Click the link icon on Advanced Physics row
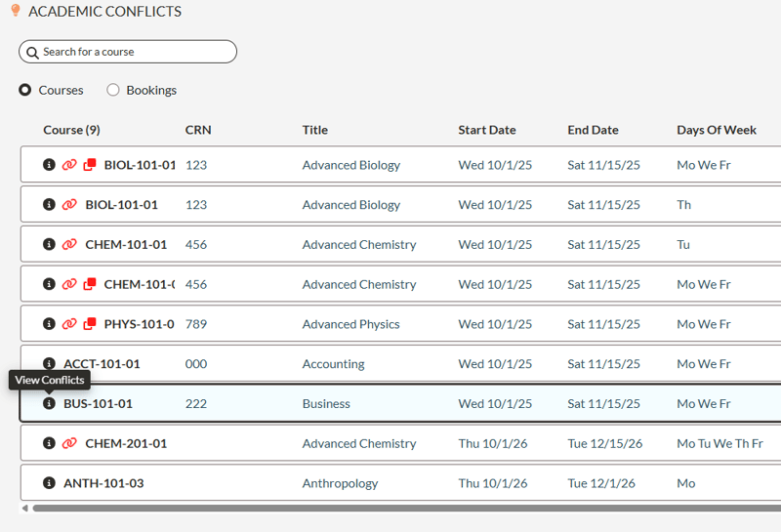The height and width of the screenshot is (532, 781). pyautogui.click(x=69, y=324)
